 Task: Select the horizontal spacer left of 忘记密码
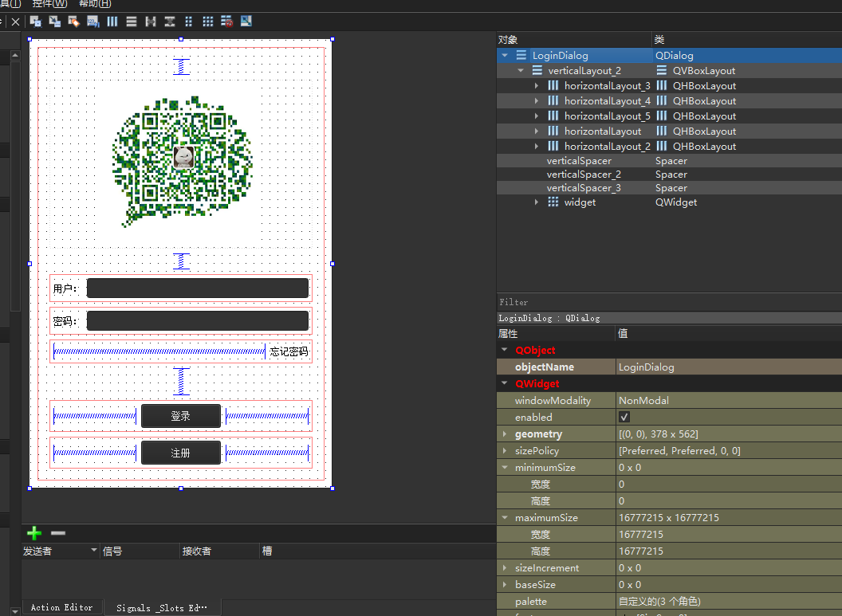tap(159, 351)
